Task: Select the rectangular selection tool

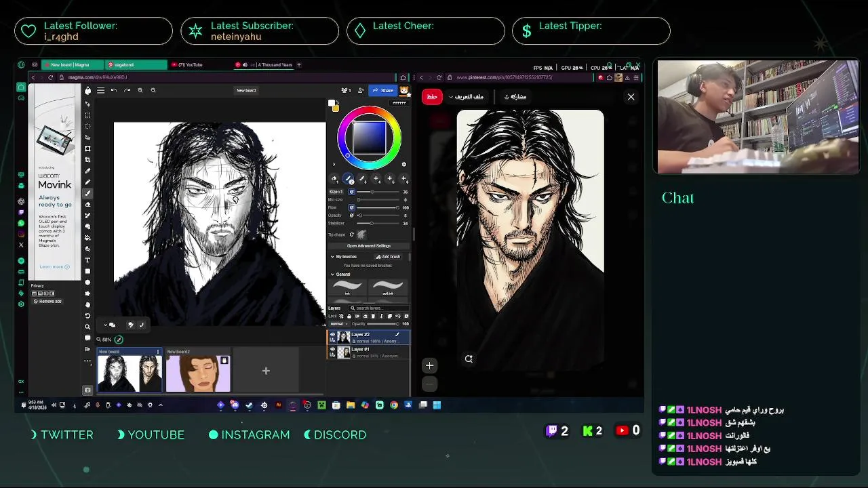Action: (87, 115)
